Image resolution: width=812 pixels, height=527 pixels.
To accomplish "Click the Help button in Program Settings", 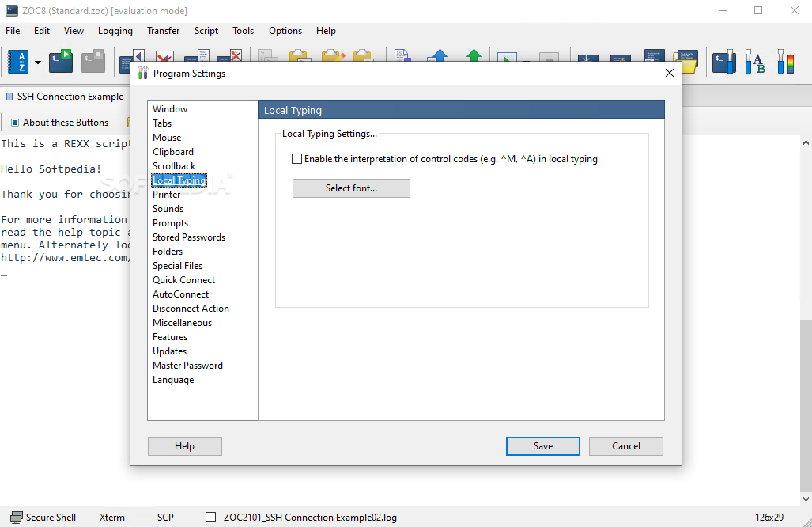I will 184,446.
